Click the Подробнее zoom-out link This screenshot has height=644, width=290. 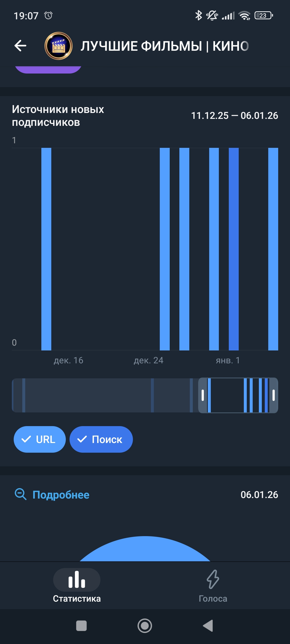click(61, 495)
